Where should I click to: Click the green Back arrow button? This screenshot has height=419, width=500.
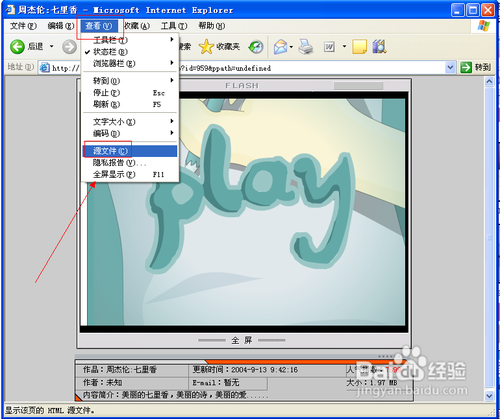pyautogui.click(x=17, y=46)
